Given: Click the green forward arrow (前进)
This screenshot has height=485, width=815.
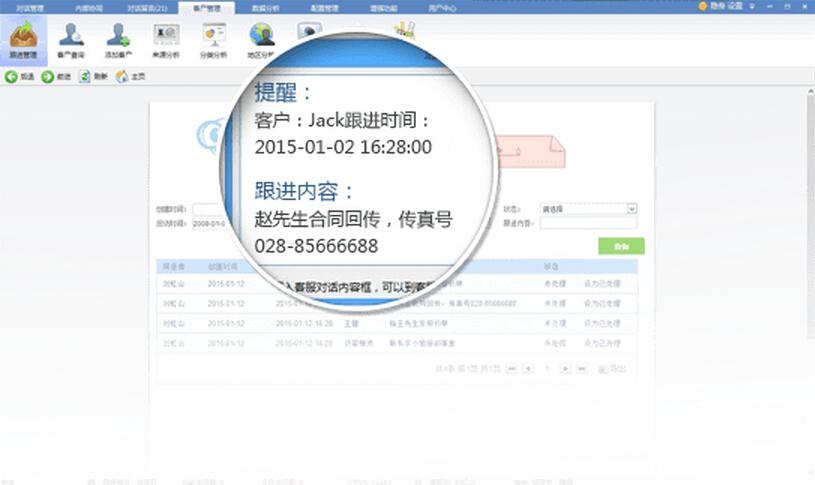Looking at the screenshot, I should tap(48, 77).
